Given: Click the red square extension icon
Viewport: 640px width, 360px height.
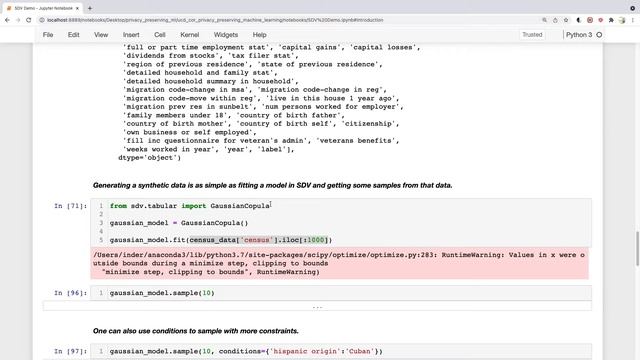Looking at the screenshot, I should pos(590,20).
